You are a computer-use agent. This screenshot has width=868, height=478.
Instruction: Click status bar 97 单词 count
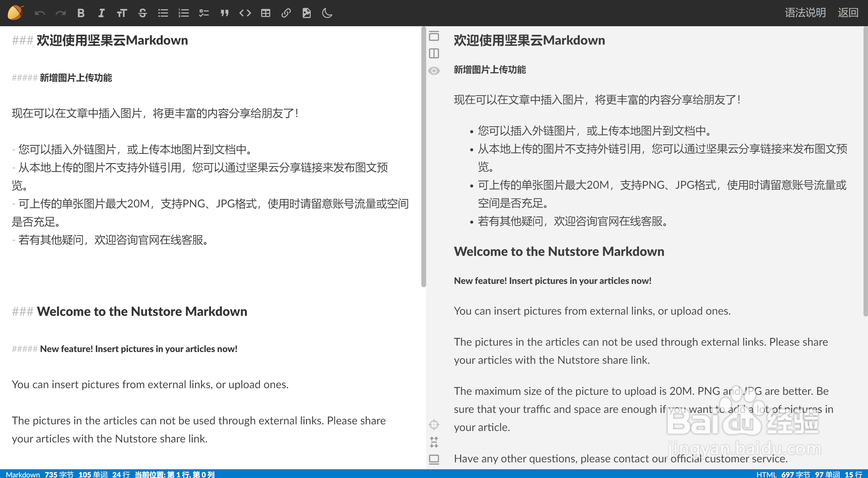coord(827,474)
